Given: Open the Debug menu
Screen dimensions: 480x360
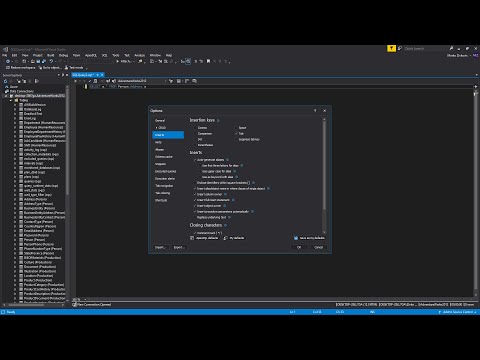Looking at the screenshot, I should click(x=63, y=55).
